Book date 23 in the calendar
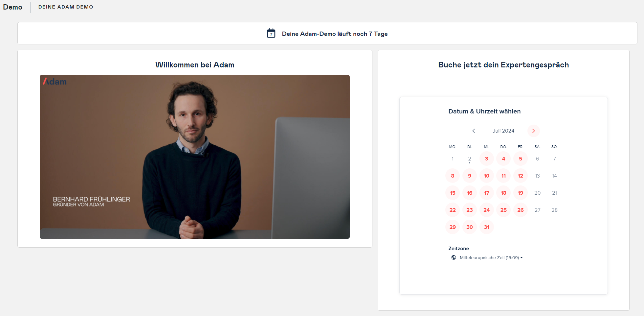 pos(470,210)
